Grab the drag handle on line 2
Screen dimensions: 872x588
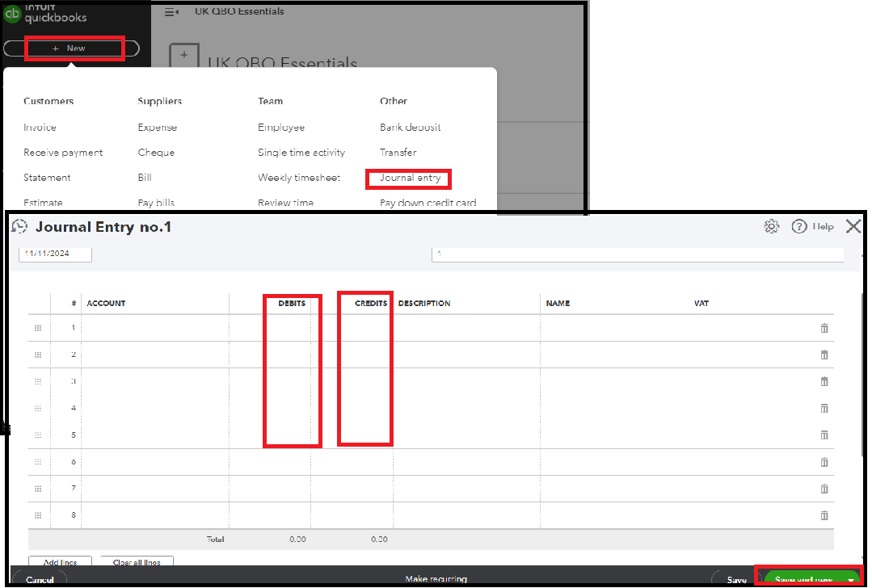[x=38, y=355]
